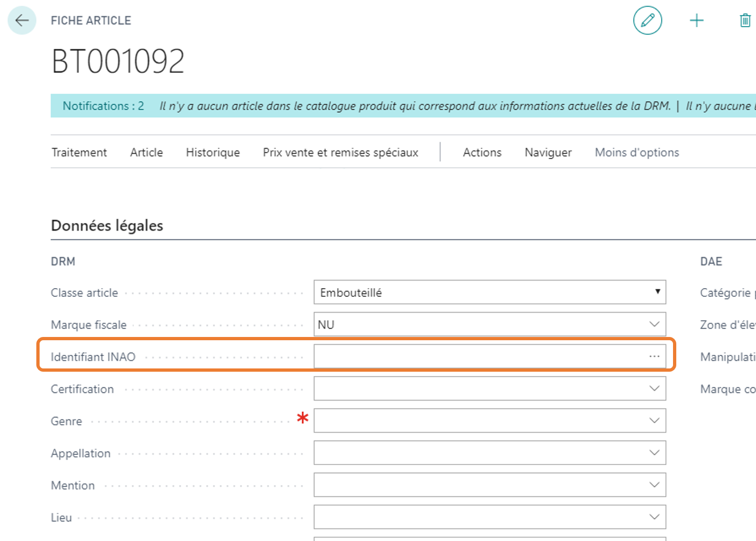Click the Appellation label
This screenshot has height=541, width=756.
(x=81, y=454)
